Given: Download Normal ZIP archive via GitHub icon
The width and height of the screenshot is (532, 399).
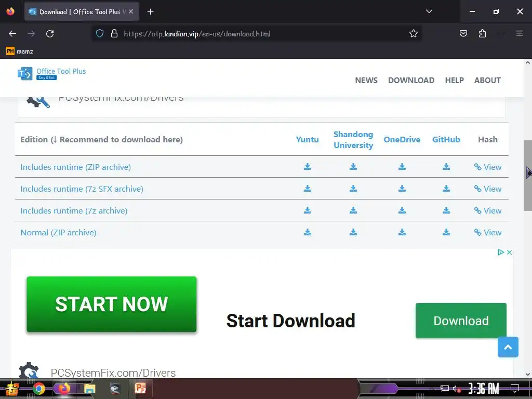Looking at the screenshot, I should pos(446,232).
